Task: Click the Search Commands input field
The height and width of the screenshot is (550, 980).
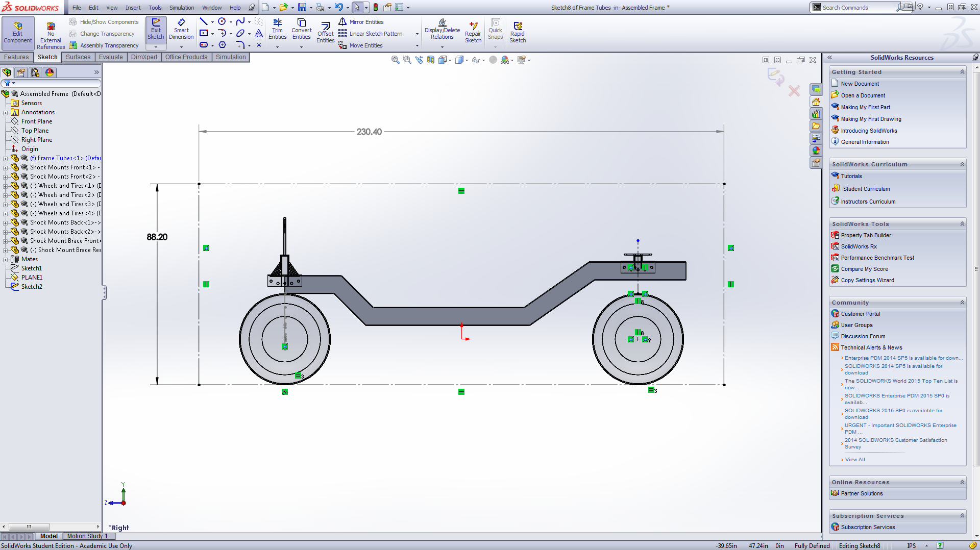Action: 857,8
